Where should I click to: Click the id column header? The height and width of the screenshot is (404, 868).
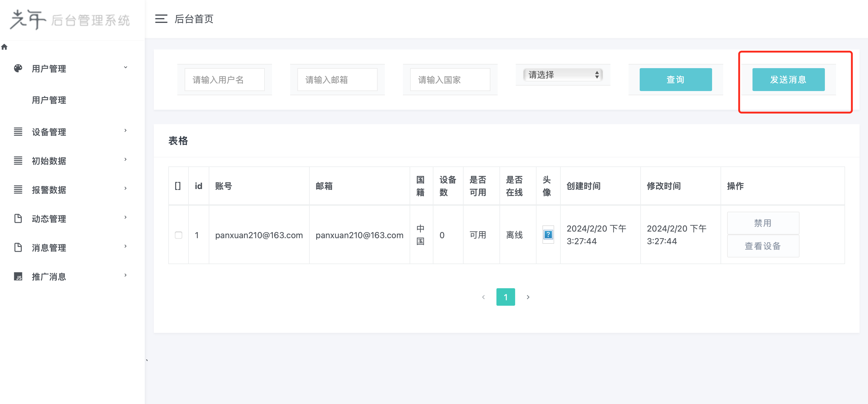click(x=198, y=186)
